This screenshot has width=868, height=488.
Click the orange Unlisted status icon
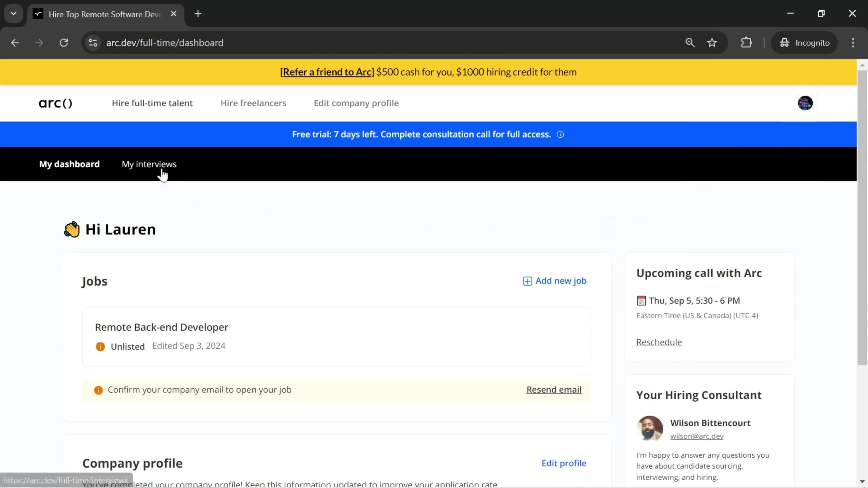point(100,347)
